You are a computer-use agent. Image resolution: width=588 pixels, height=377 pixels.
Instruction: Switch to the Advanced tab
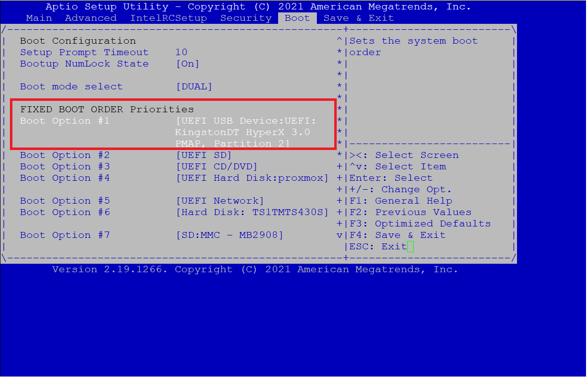[91, 18]
